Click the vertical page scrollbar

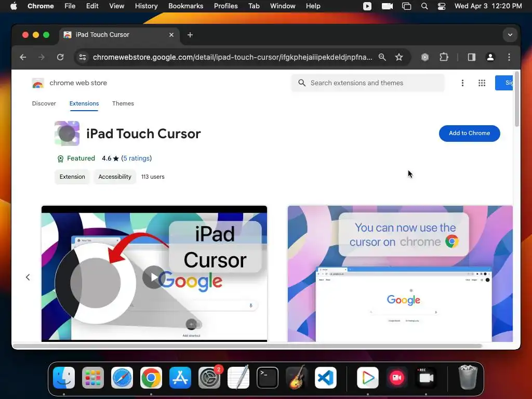tap(517, 98)
